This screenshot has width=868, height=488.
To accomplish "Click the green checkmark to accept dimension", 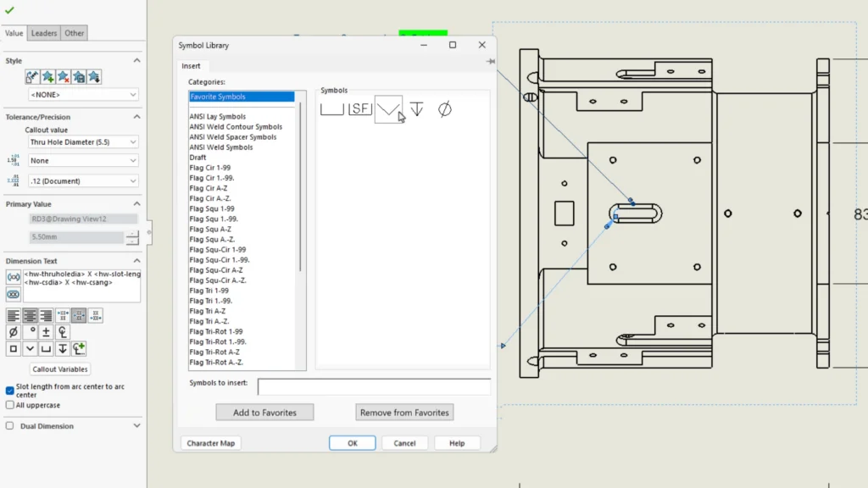I will pyautogui.click(x=9, y=10).
